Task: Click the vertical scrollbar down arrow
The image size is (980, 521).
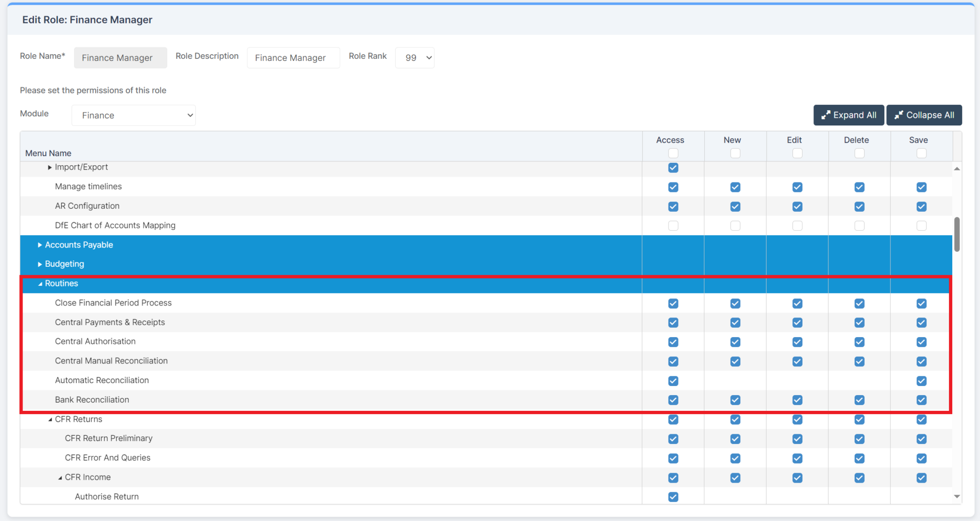Action: [x=957, y=497]
